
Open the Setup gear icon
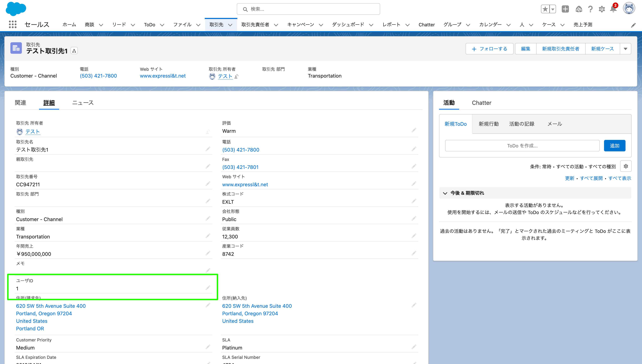click(602, 9)
